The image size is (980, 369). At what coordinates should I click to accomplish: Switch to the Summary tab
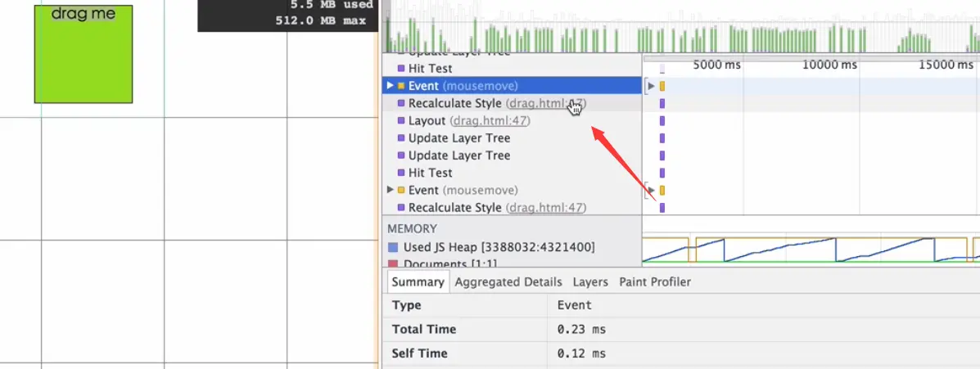point(418,281)
